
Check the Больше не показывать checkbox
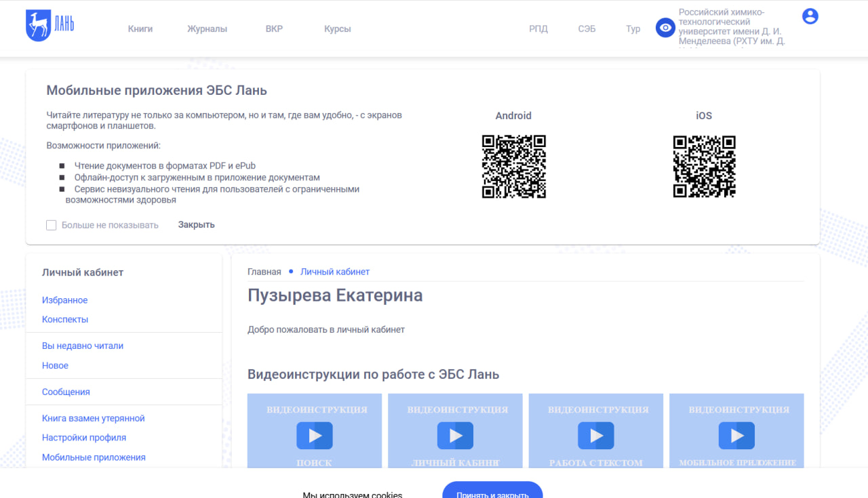[x=52, y=225]
